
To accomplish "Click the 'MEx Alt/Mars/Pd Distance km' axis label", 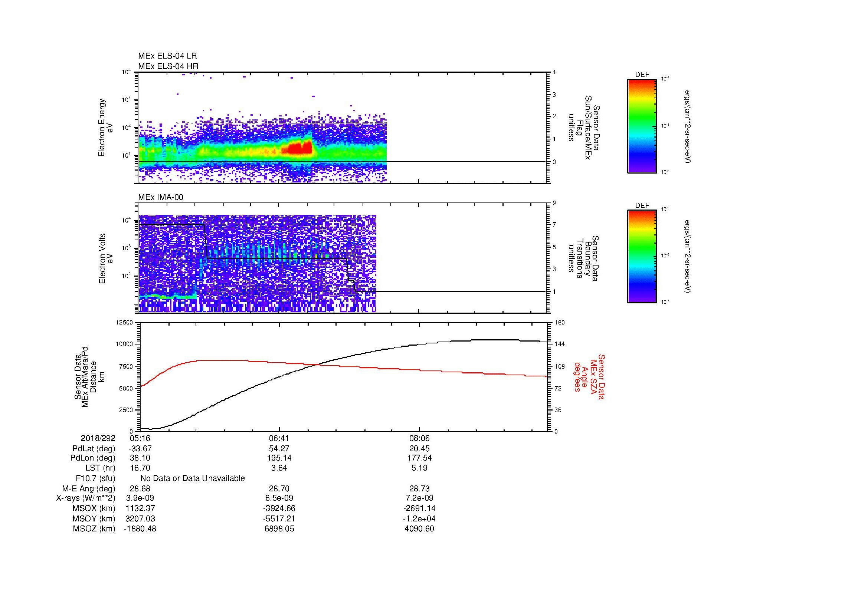I will tap(89, 377).
